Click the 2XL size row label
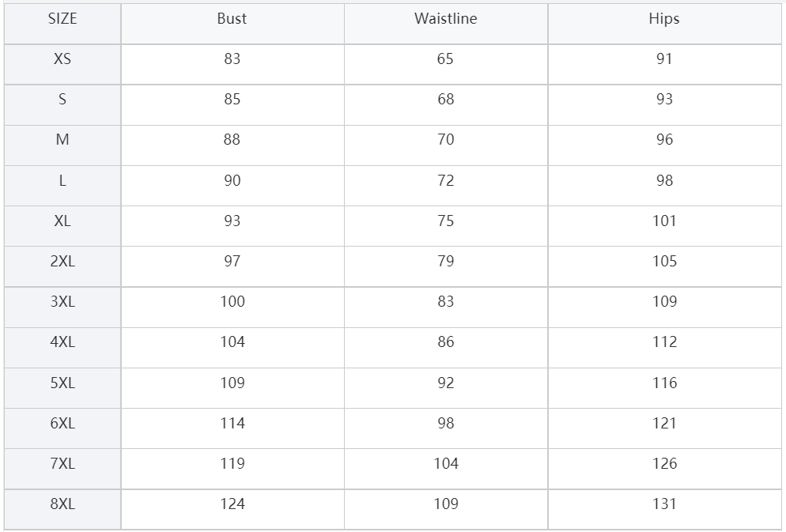This screenshot has width=786, height=532. (x=62, y=261)
